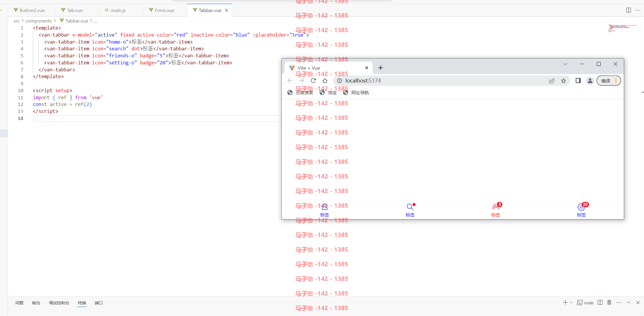Open the 问题 (Problems) panel tab

pos(19,303)
